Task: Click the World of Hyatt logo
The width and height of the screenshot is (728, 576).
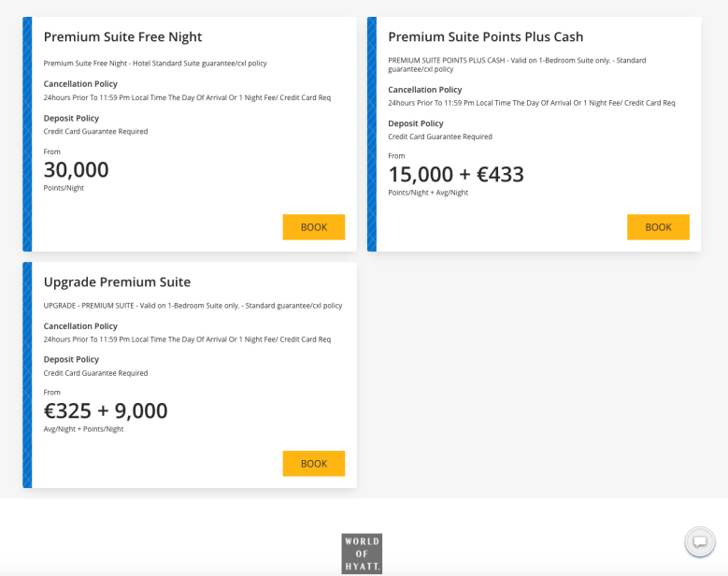Action: (362, 553)
